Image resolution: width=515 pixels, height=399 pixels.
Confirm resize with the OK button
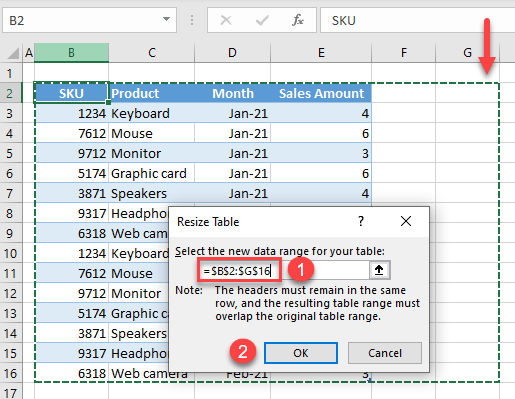tap(301, 353)
